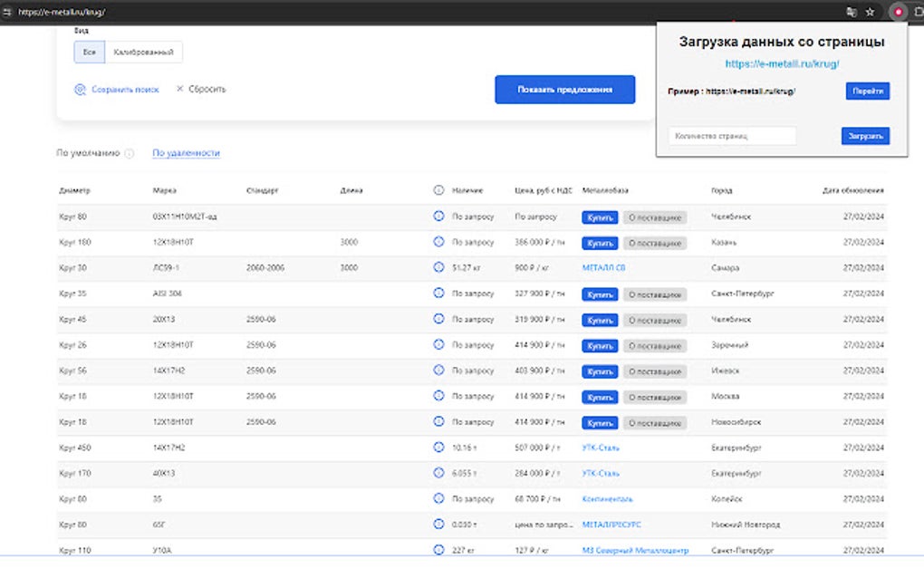Screen dimensions: 924x578
Task: Select the Все filter option
Action: pos(89,53)
